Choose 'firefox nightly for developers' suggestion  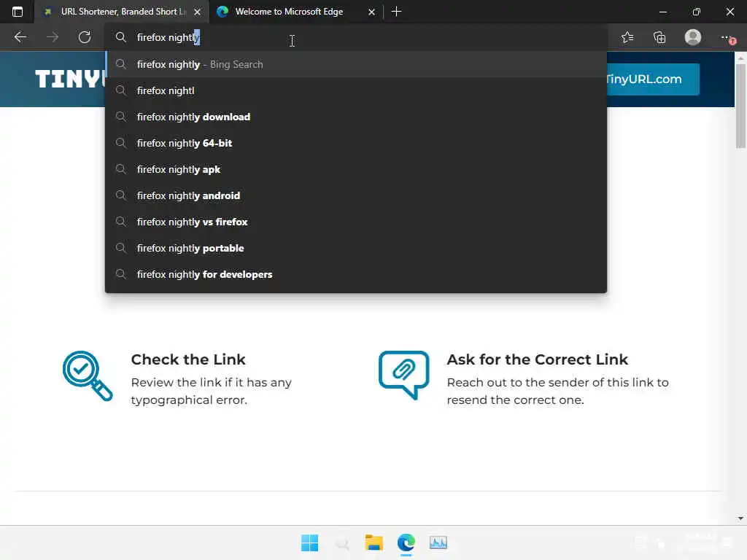356,274
